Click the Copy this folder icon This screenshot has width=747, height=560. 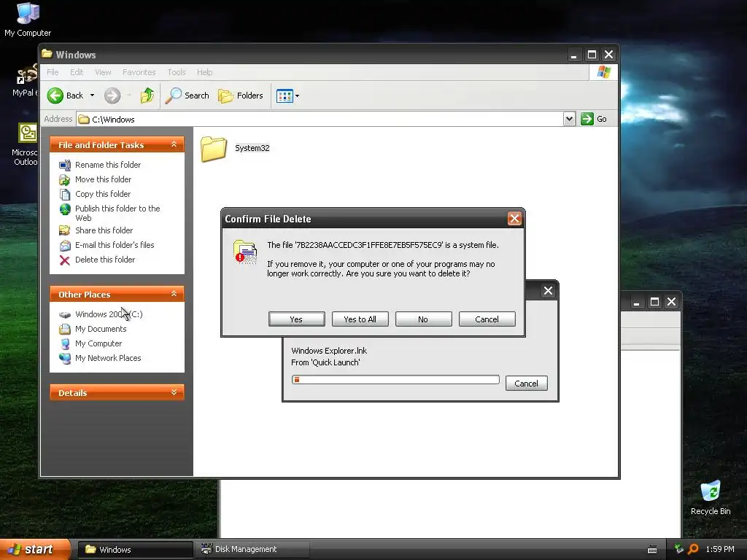click(65, 194)
